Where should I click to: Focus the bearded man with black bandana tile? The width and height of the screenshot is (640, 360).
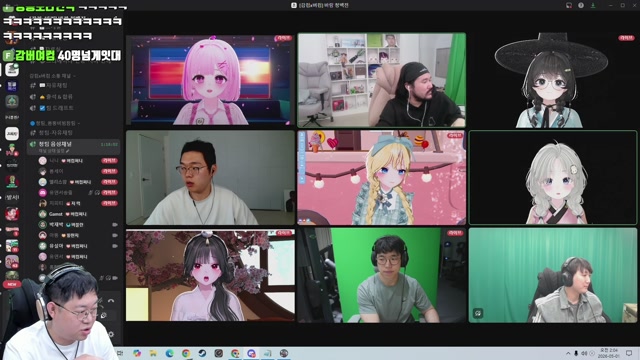382,80
